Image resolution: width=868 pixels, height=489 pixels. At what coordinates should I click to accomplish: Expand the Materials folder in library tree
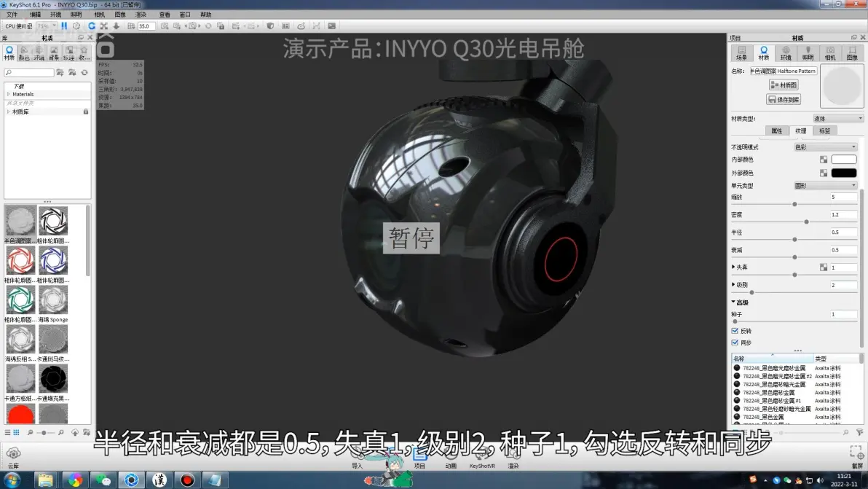8,94
